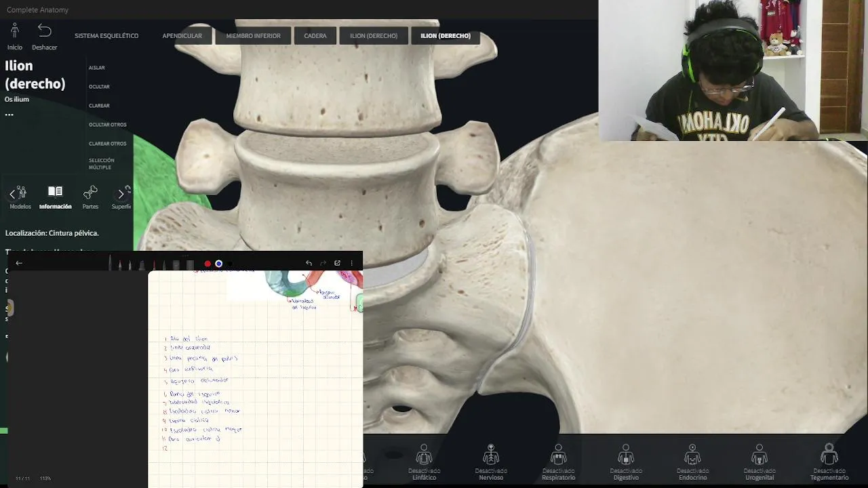Image resolution: width=868 pixels, height=488 pixels.
Task: Click the Os ilium subtitle
Action: click(x=17, y=100)
